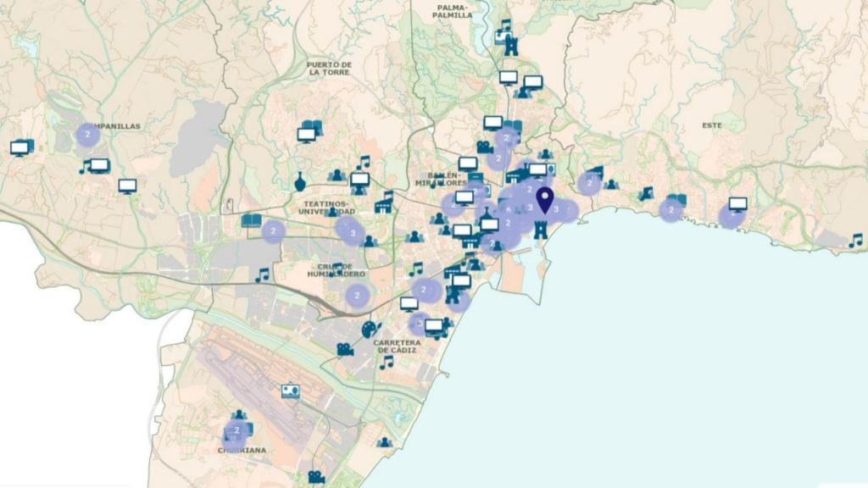The image size is (868, 488).
Task: Open the painter's palette marker west of Carretera de Cádiz
Action: [x=369, y=329]
